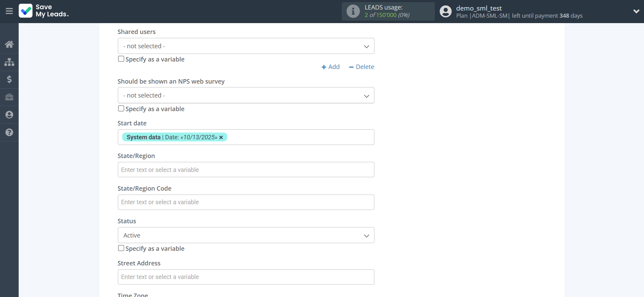Open the connections sitemap icon in sidebar
Screen dimensions: 644x297
coord(9,62)
